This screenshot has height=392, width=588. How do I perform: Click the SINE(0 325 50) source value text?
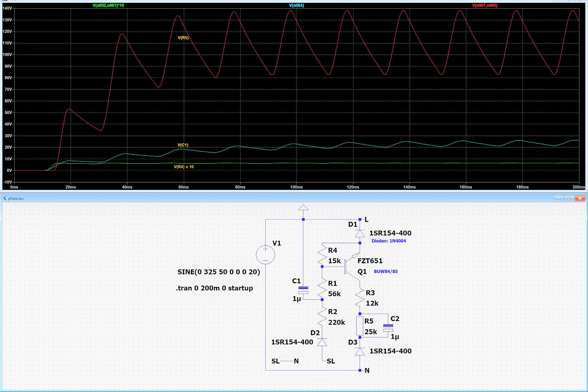[x=219, y=272]
